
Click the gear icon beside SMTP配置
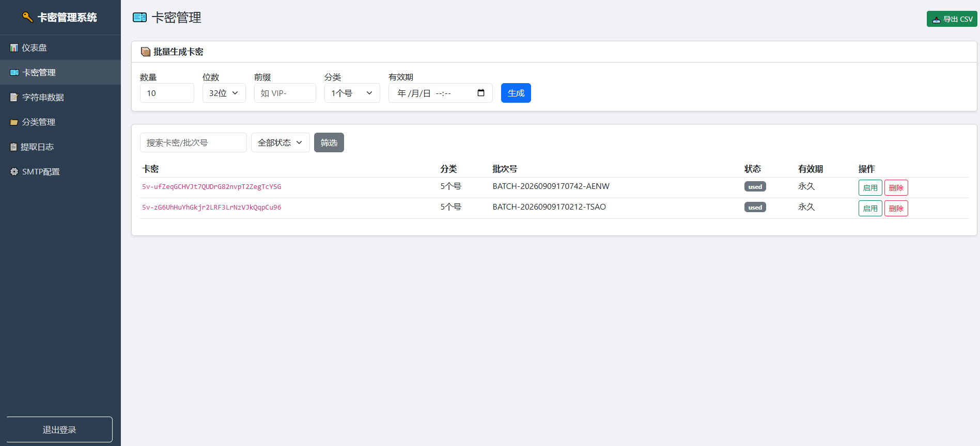coord(14,171)
